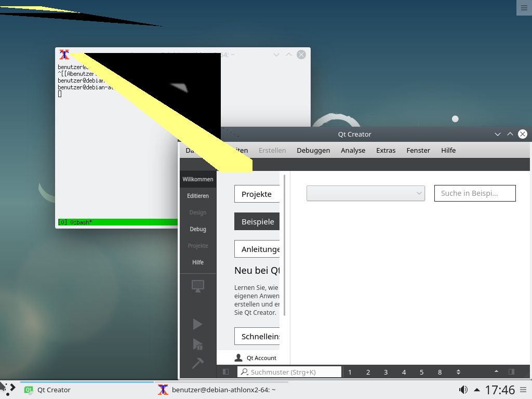Open the Debuggen menu
Screen dimensions: 532x399
coord(313,150)
